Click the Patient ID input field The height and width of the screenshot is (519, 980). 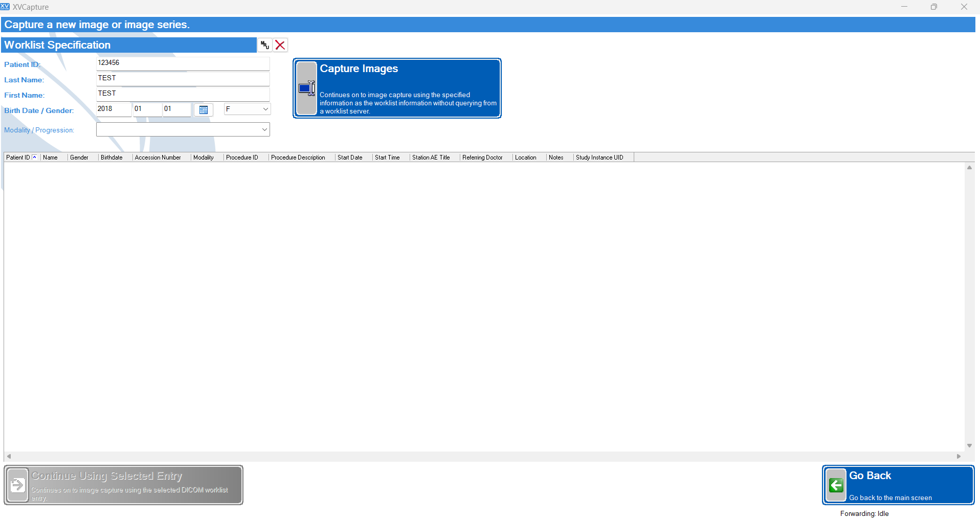[183, 63]
